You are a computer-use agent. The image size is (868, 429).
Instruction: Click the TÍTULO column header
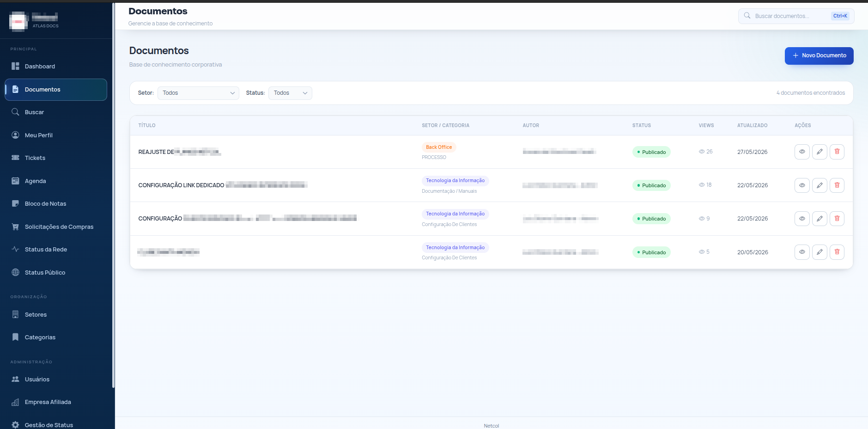(147, 126)
